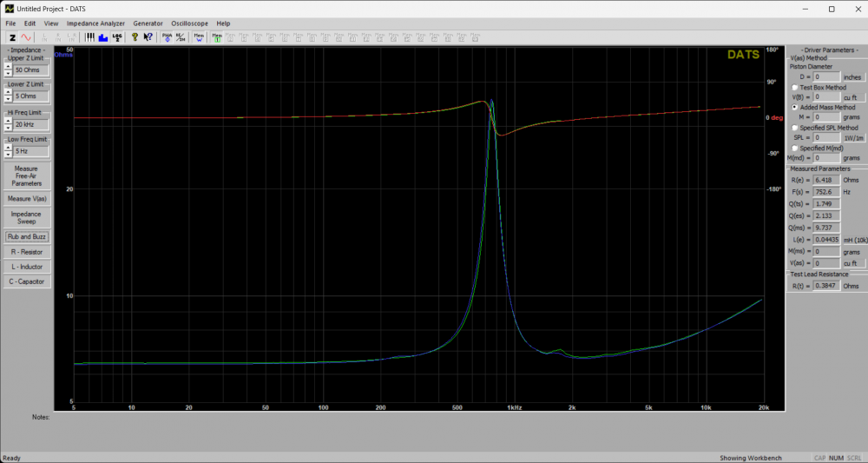Open the Oscilloscope menu
Viewport: 868px width, 463px height.
click(x=191, y=23)
